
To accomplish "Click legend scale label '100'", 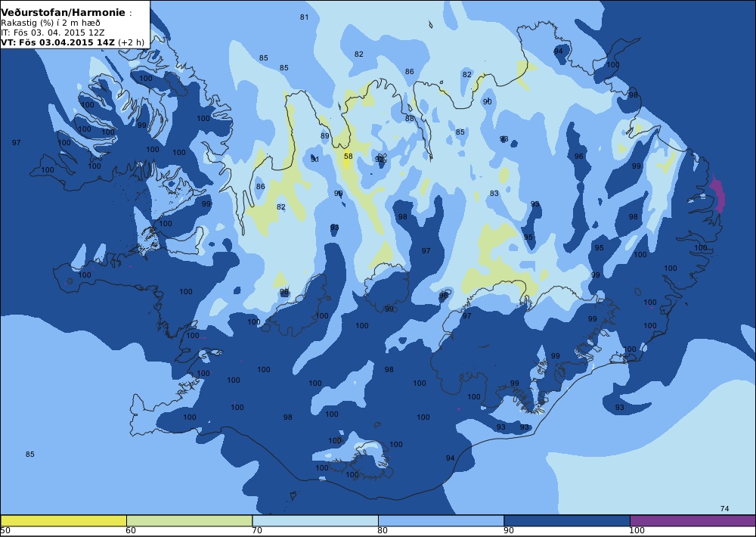I will tap(637, 531).
